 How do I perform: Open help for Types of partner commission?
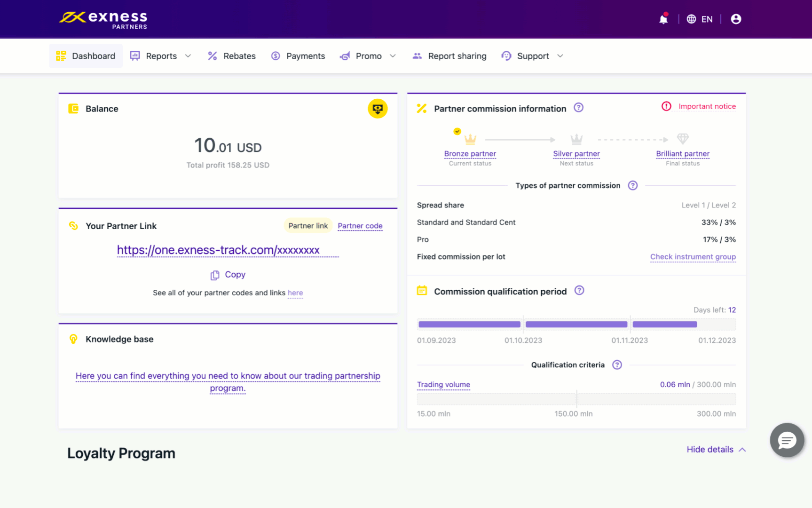click(x=633, y=185)
